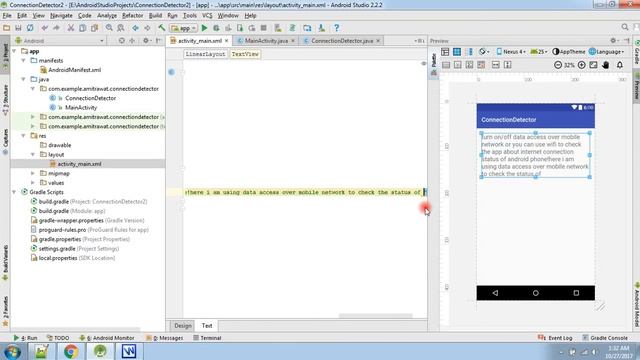Viewport: 640px width, 360px height.
Task: Select ConnectionDetector class in tree
Action: pyautogui.click(x=90, y=98)
